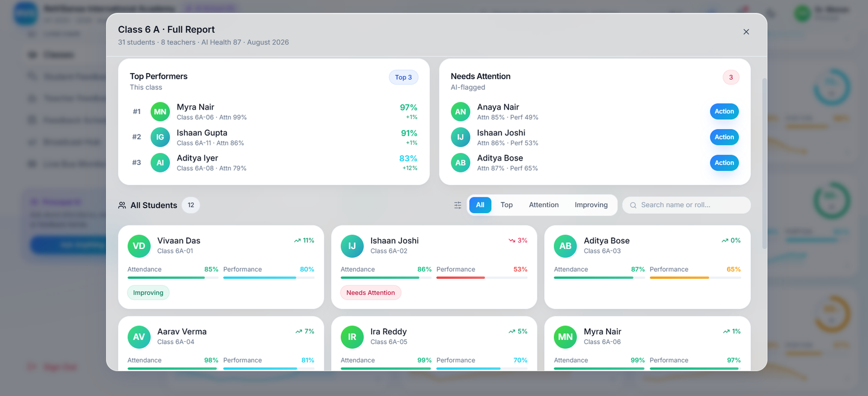
Task: Click Action button for Anaya Nair
Action: coord(724,112)
